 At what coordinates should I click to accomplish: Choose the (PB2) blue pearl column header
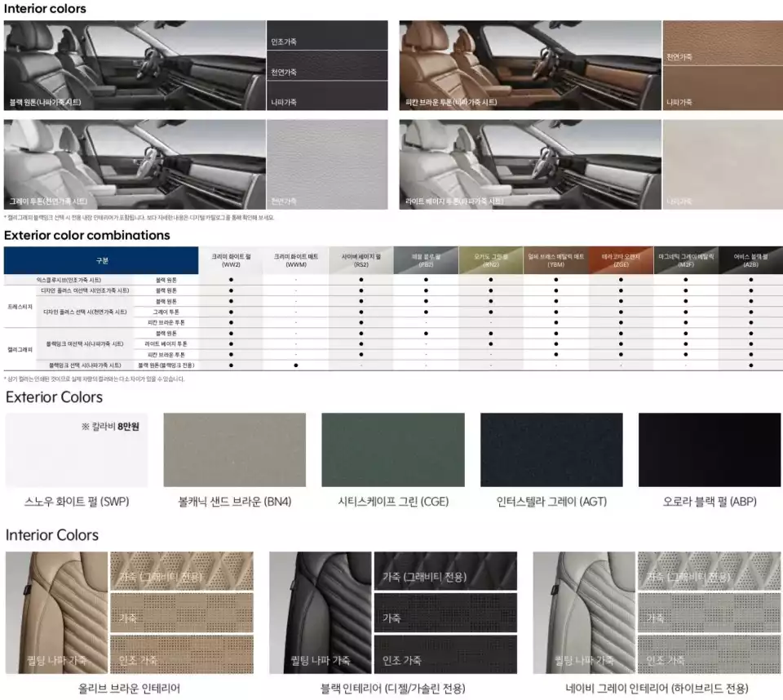pyautogui.click(x=426, y=260)
